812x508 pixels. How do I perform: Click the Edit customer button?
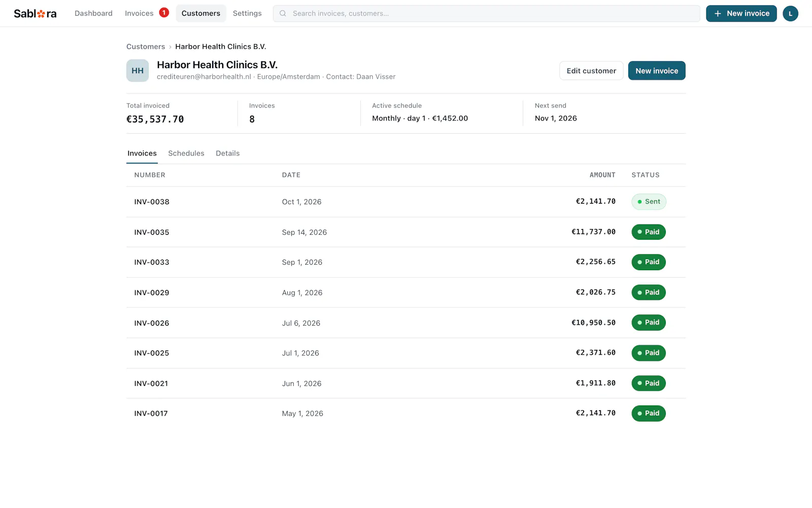(591, 71)
